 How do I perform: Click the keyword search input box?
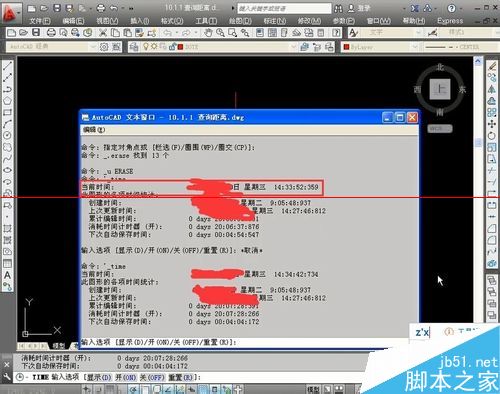284,8
